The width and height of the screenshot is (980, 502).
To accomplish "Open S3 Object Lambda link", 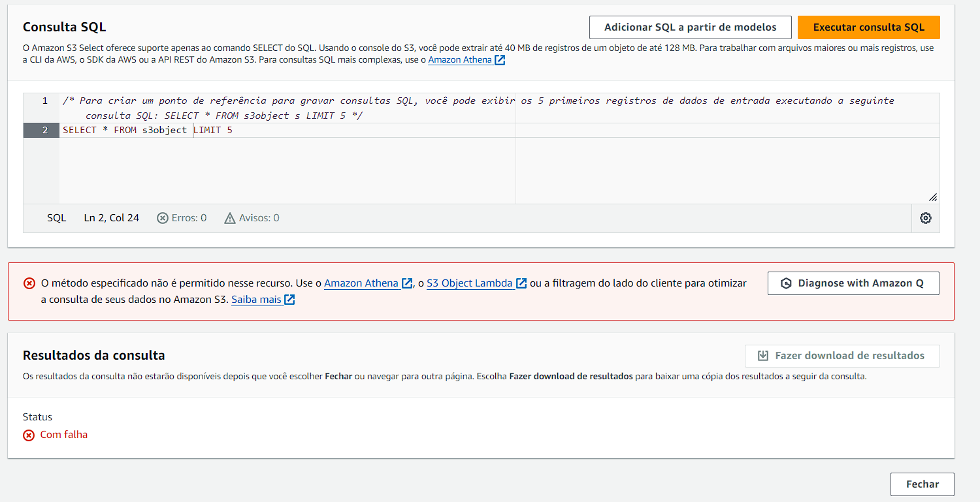I will pos(477,283).
